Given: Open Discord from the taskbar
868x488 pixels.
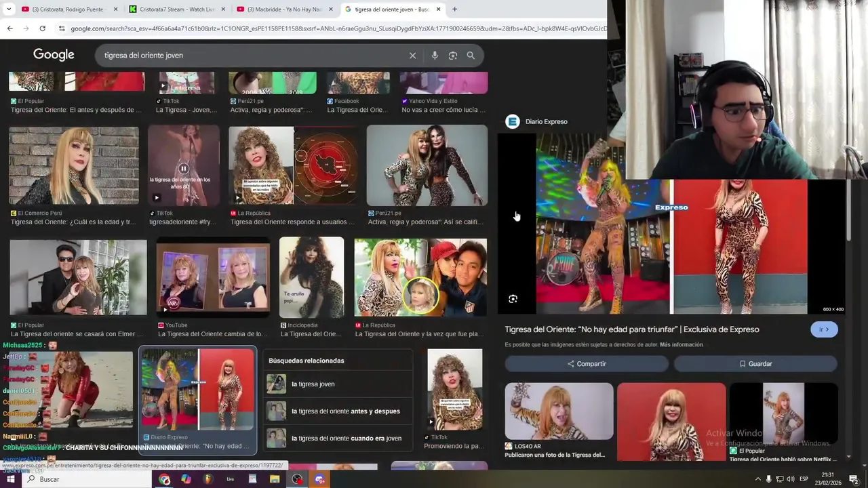Looking at the screenshot, I should pyautogui.click(x=319, y=479).
